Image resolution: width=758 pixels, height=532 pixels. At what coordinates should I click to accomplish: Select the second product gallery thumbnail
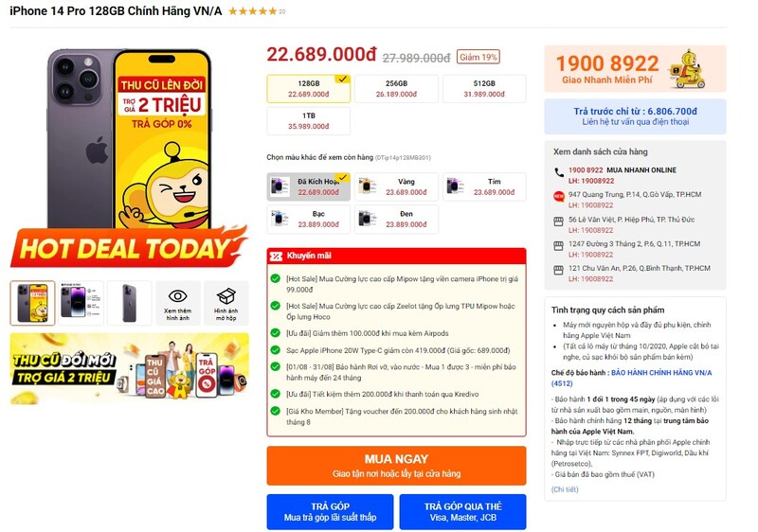click(x=81, y=303)
